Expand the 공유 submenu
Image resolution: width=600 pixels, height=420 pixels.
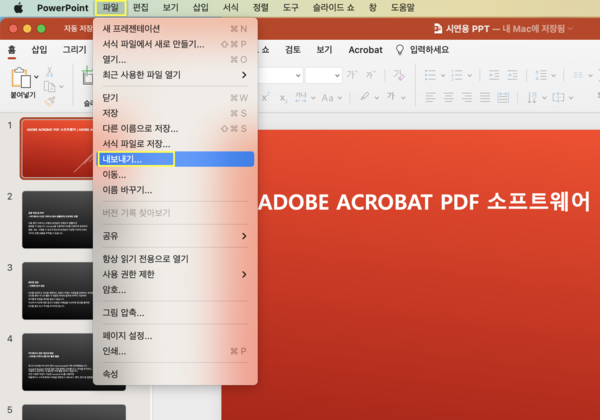244,236
